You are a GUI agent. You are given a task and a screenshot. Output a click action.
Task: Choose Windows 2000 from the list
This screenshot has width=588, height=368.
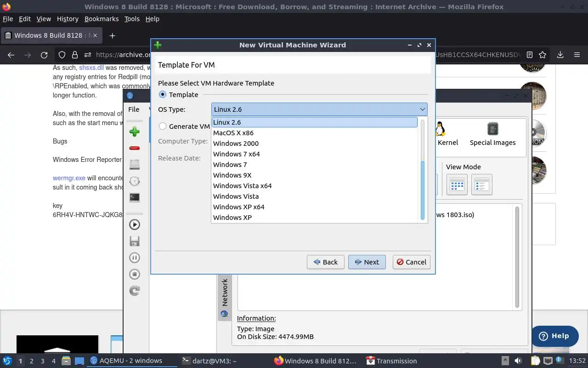pyautogui.click(x=315, y=144)
